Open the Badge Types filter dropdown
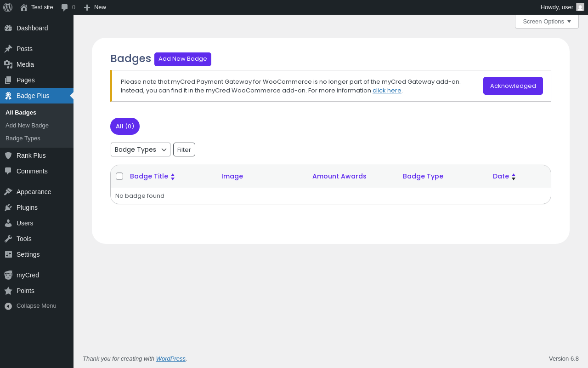Viewport: 588px width, 368px height. pos(141,149)
